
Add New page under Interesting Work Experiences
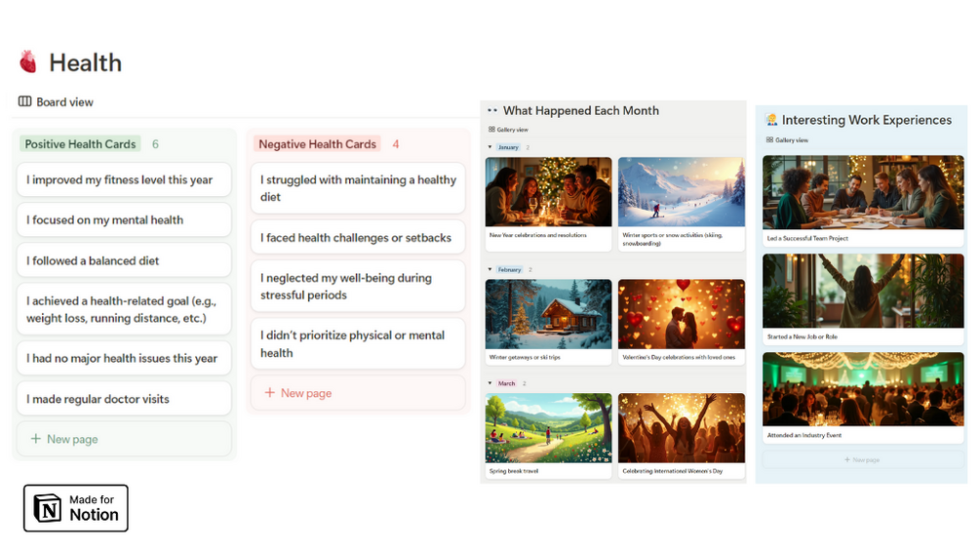(863, 459)
